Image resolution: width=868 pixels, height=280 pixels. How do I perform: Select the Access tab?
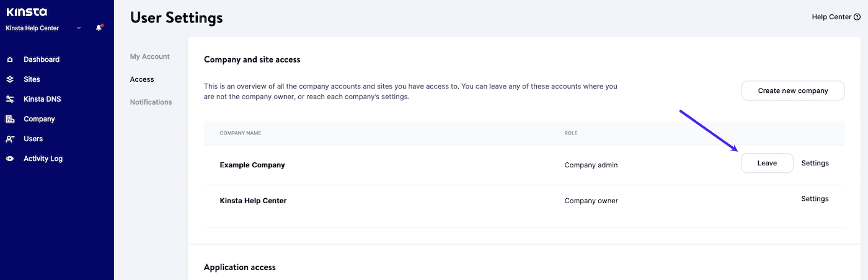pos(142,79)
